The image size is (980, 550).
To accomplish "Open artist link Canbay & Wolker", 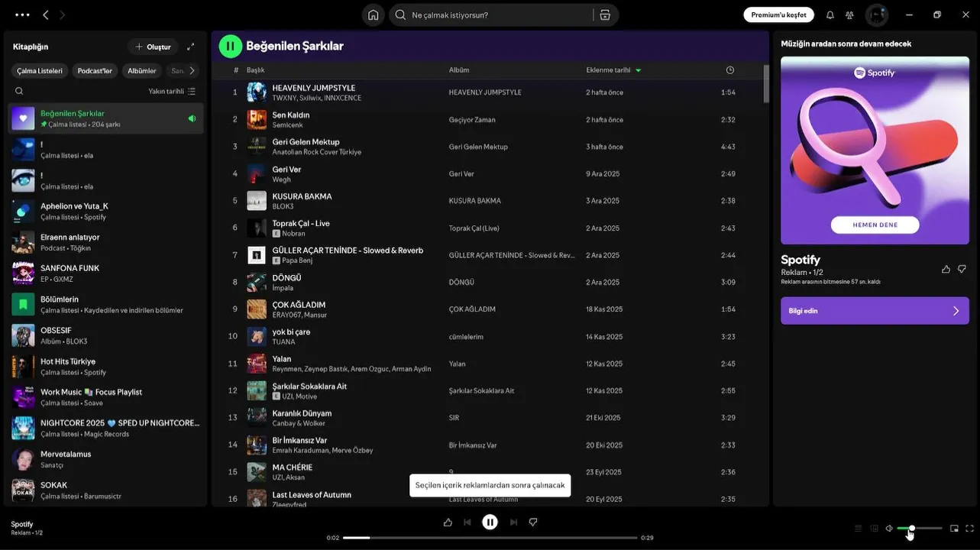I will click(x=299, y=423).
